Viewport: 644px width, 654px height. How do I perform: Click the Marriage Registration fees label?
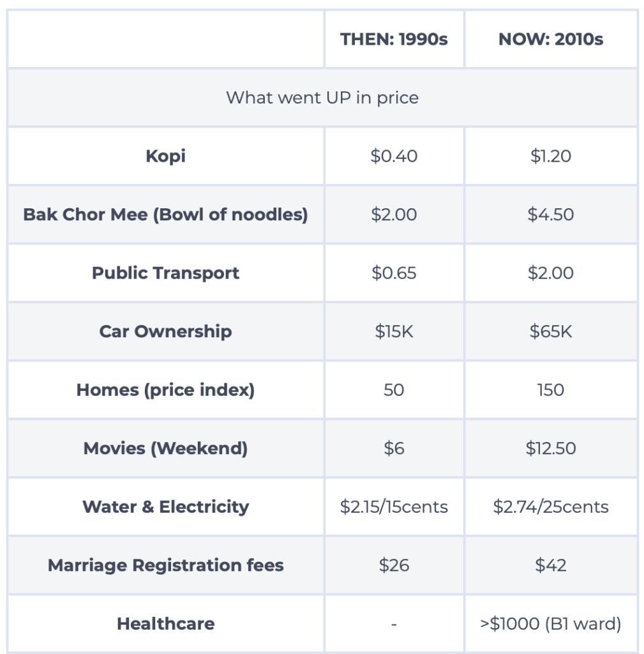(165, 565)
